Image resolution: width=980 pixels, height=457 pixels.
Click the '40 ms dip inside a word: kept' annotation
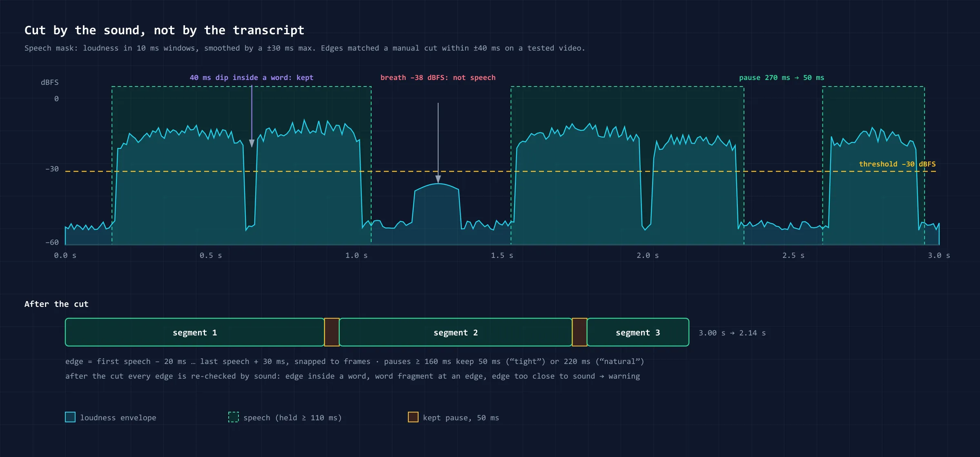[252, 78]
